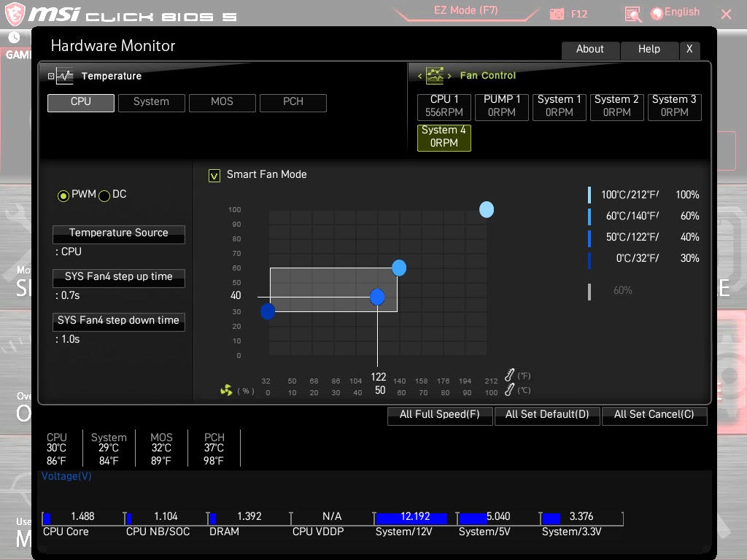The height and width of the screenshot is (560, 747).
Task: Click the 100°C/212°F 100% legend entry
Action: tap(643, 195)
